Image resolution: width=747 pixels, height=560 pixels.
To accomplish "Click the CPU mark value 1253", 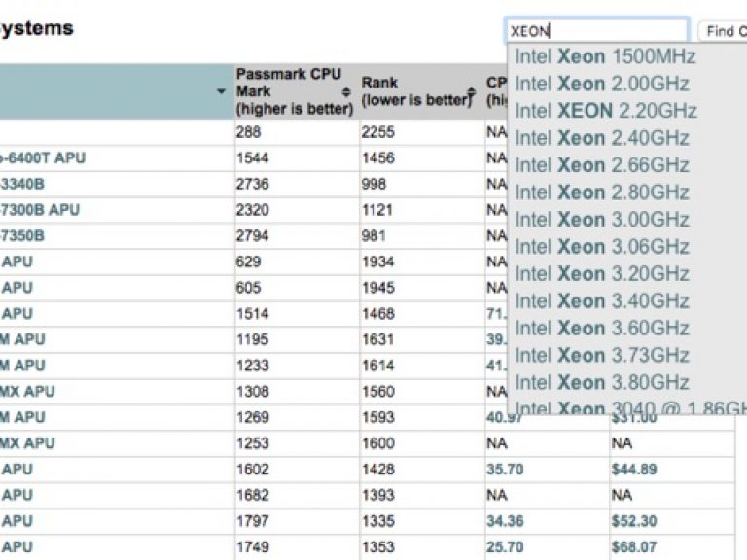I will coord(253,443).
